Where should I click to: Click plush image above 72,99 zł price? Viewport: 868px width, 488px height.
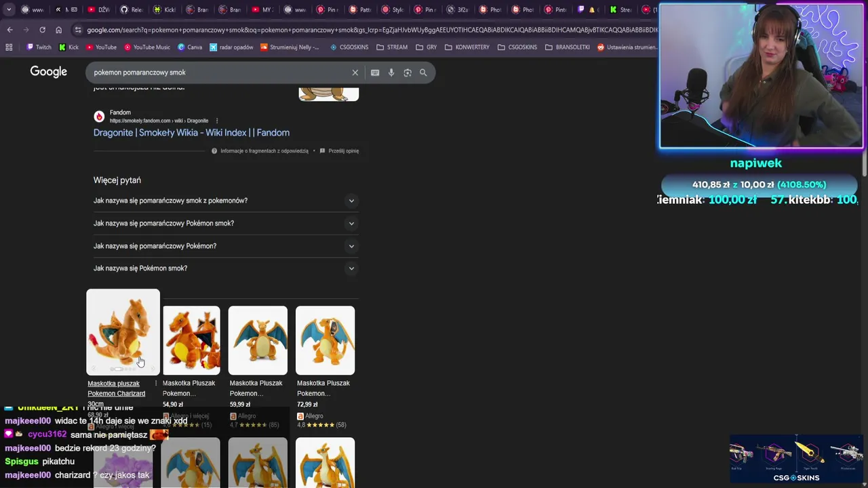[325, 340]
